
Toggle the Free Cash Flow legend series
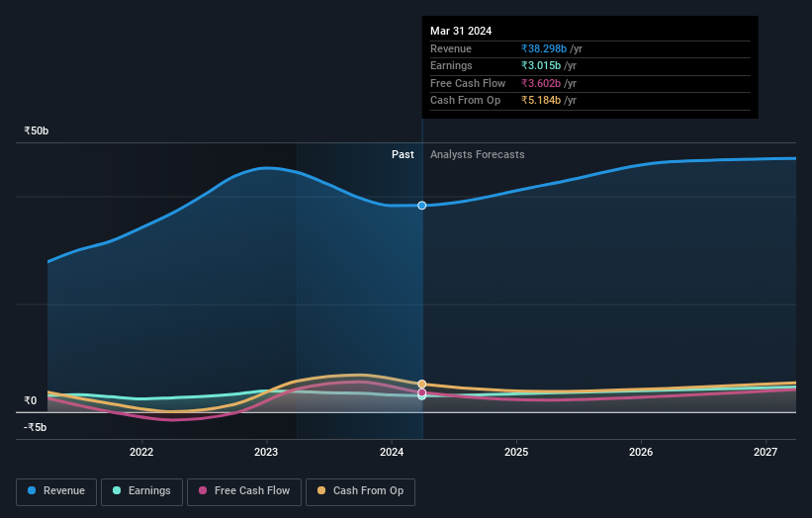pyautogui.click(x=244, y=491)
